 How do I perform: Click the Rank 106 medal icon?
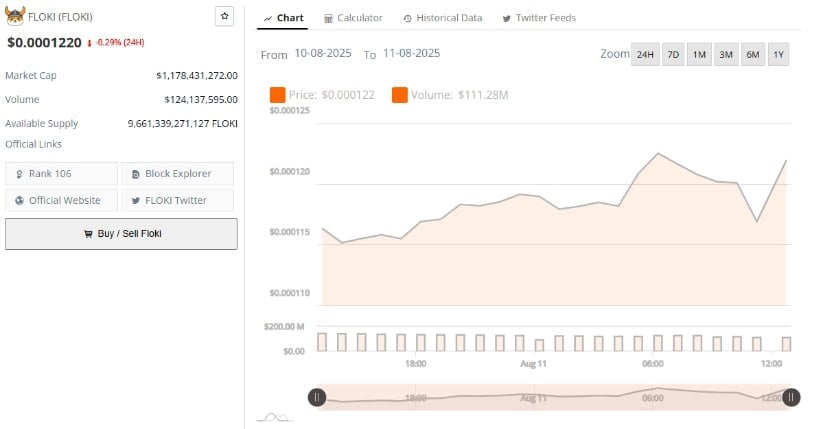point(19,174)
